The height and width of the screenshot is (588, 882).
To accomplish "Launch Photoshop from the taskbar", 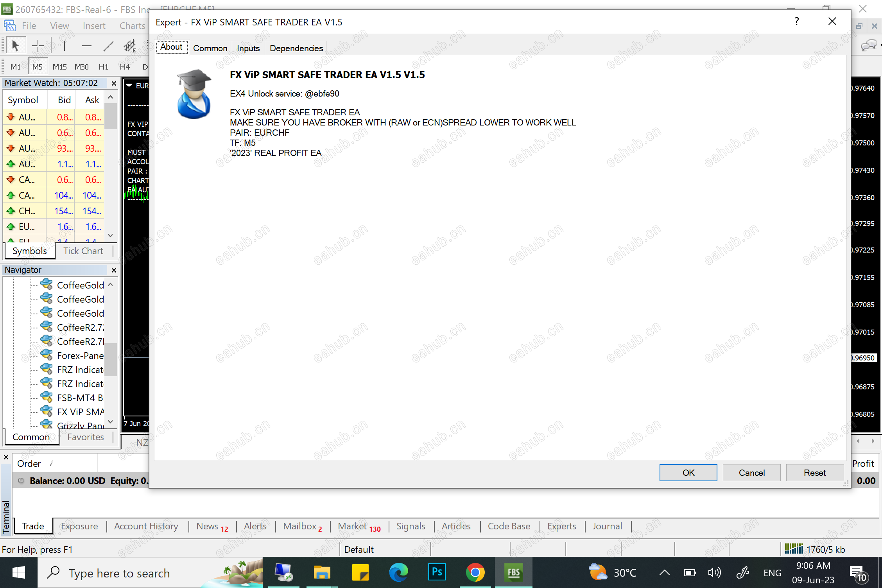I will (437, 573).
